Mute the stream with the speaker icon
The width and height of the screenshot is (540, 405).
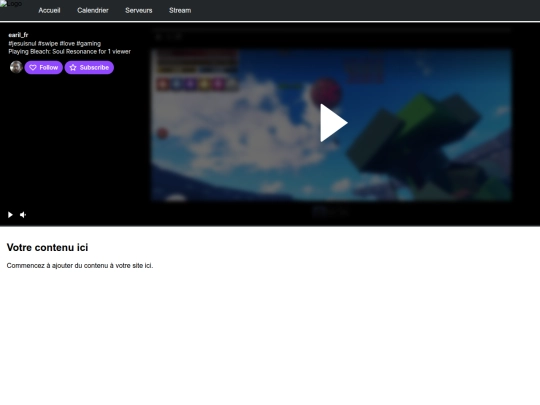(x=23, y=215)
